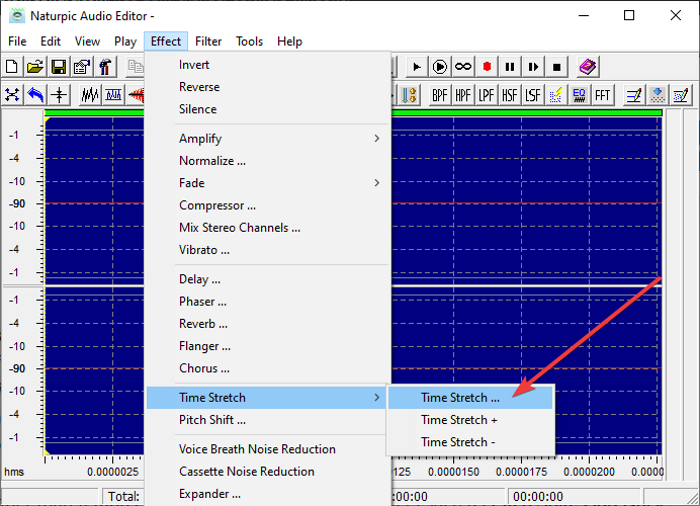
Task: Click the pencil with dotted pattern icon
Action: coord(681,95)
